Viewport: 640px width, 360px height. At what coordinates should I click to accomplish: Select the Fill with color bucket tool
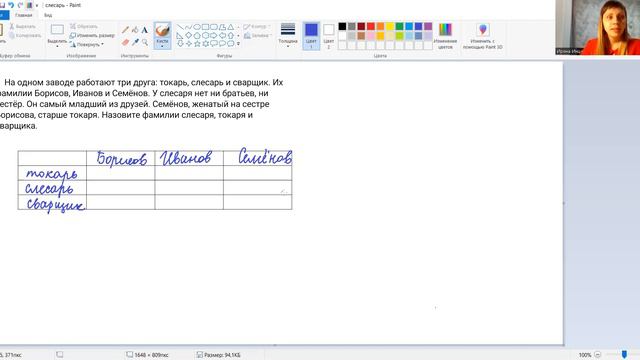(135, 30)
